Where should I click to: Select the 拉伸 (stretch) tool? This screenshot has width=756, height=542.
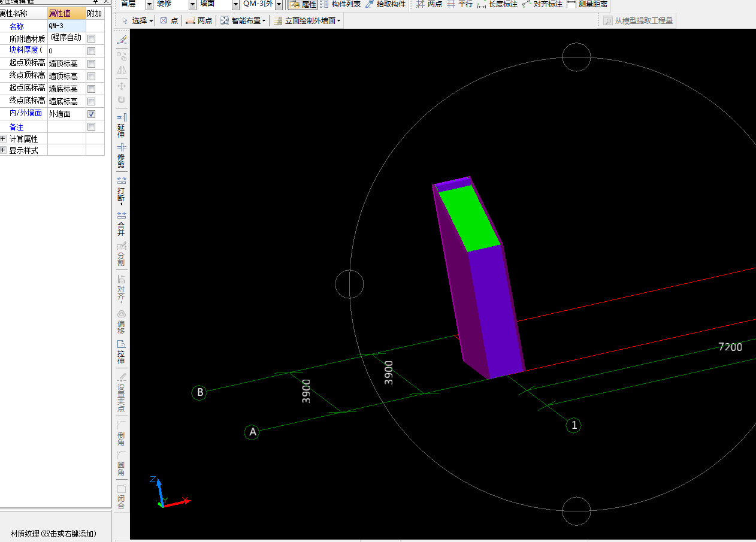click(122, 352)
